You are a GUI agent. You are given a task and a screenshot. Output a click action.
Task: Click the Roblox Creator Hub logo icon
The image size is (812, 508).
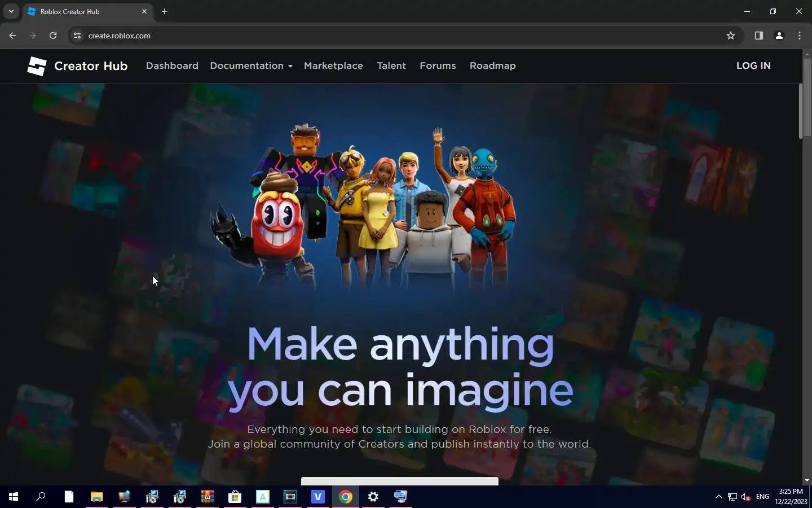pyautogui.click(x=37, y=66)
